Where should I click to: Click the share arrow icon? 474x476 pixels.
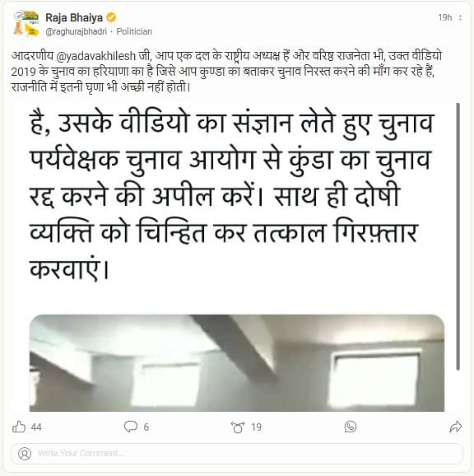455,427
